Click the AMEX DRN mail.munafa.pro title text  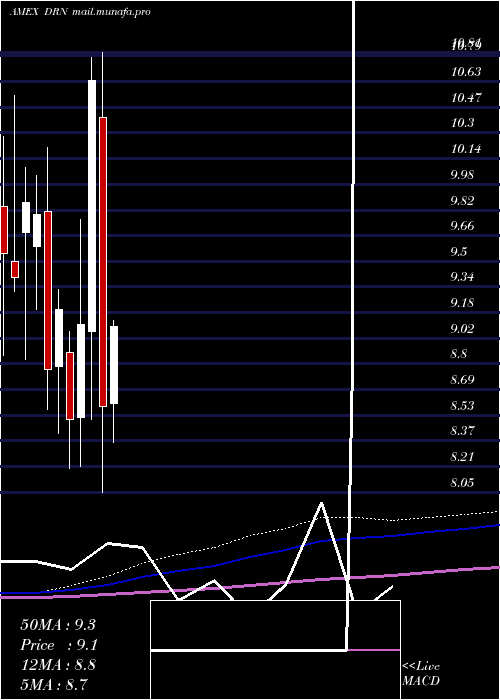80,12
